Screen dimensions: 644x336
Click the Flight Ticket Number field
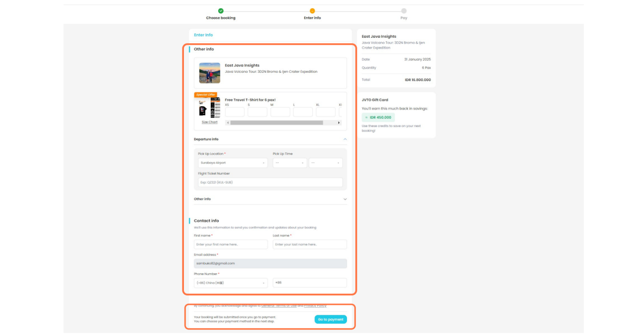(x=270, y=183)
